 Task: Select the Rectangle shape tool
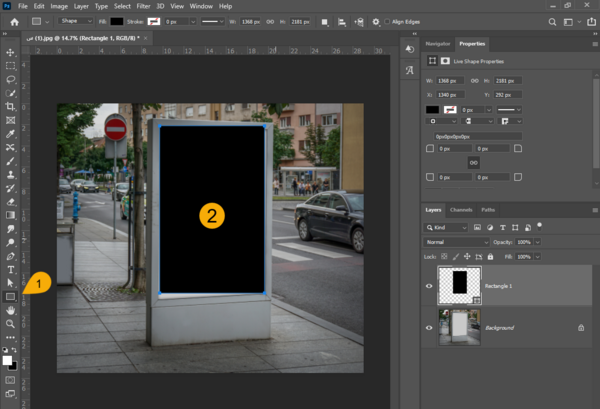[x=10, y=297]
